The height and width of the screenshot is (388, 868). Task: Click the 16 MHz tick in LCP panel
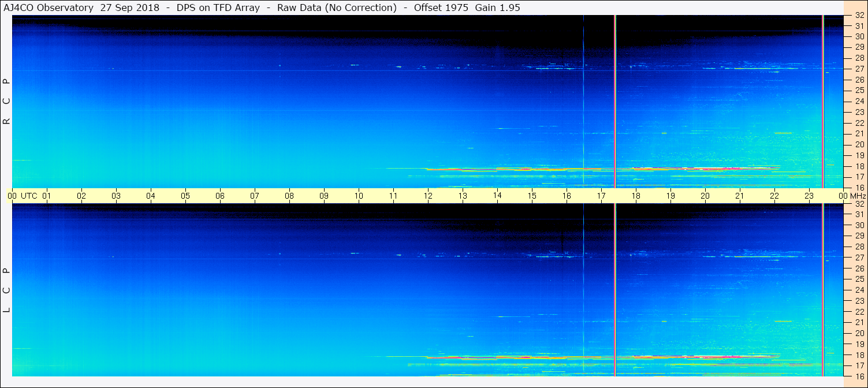tap(859, 376)
